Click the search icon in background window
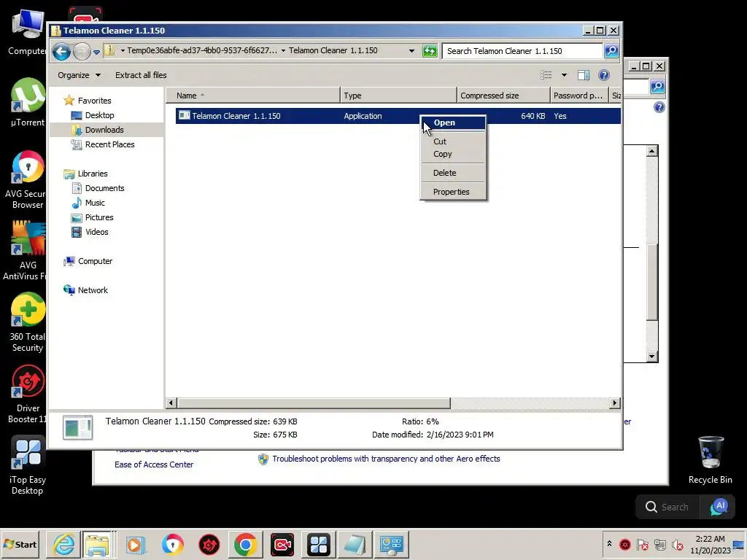747x560 pixels. coord(657,87)
